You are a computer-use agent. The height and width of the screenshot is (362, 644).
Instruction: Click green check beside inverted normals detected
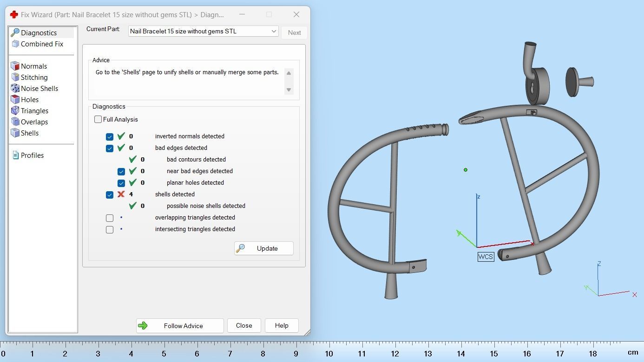tap(121, 136)
